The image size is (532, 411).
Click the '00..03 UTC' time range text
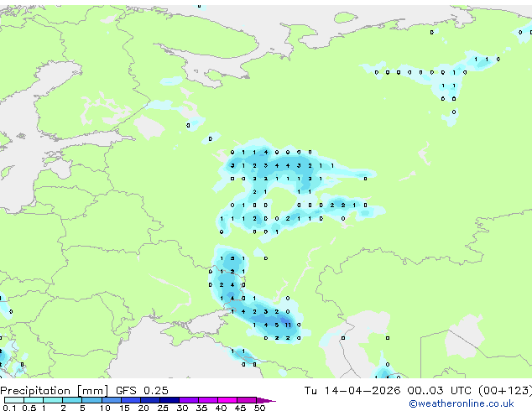click(440, 391)
